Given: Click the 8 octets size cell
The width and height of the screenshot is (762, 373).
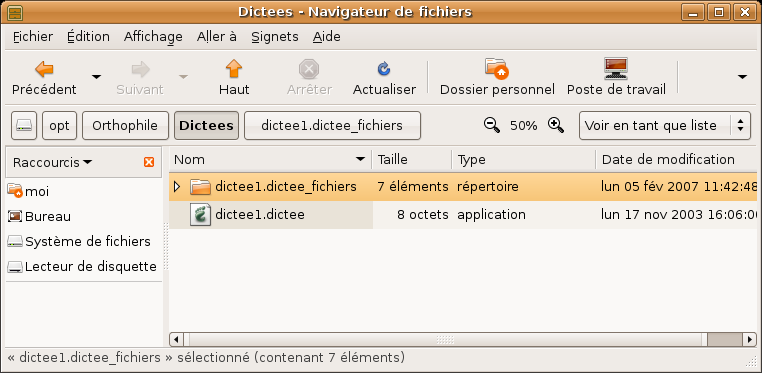Looking at the screenshot, I should (x=422, y=215).
